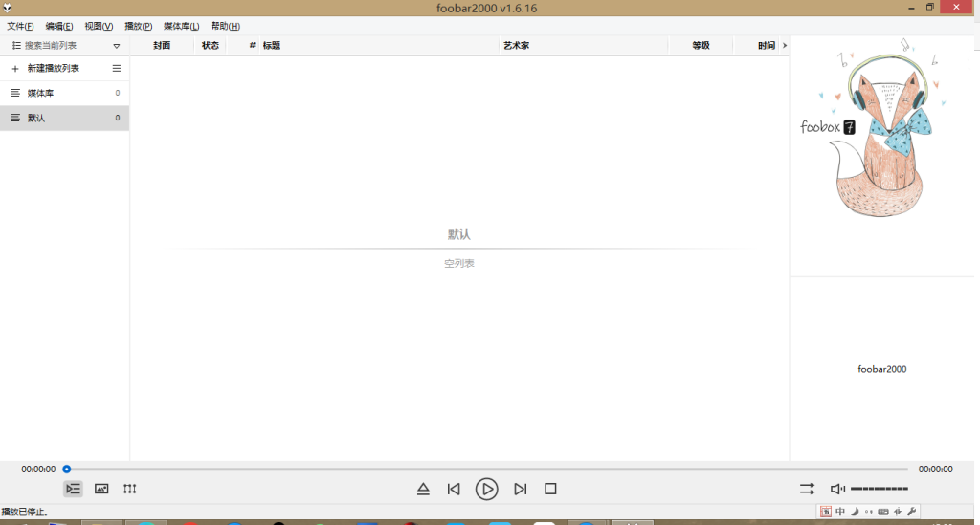Click the 时间 column header
Viewport: 980px width, 525px height.
767,46
